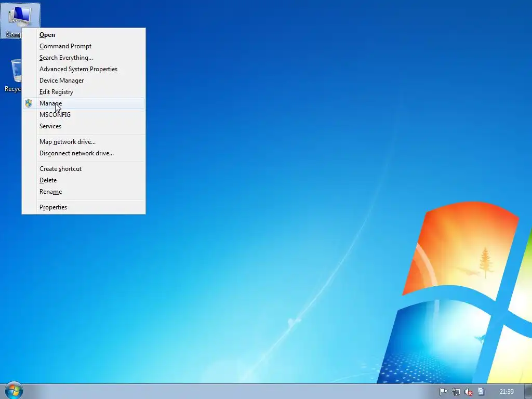Click the document tray icon beside volume
The width and height of the screenshot is (532, 399).
pos(481,392)
